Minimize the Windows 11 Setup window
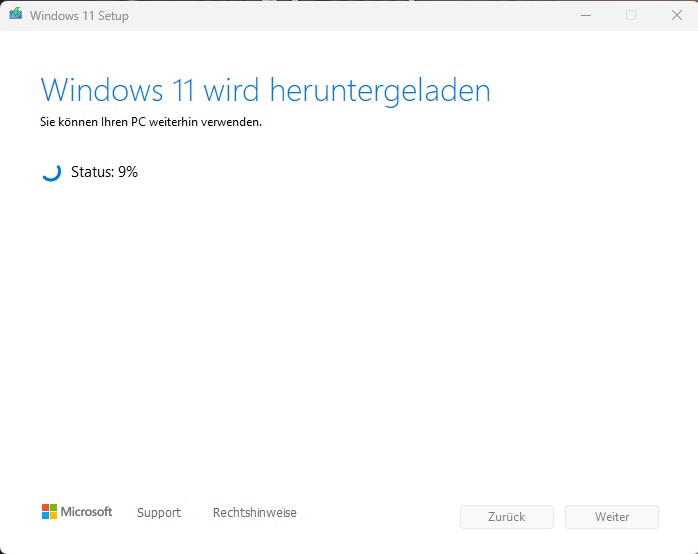 [586, 15]
